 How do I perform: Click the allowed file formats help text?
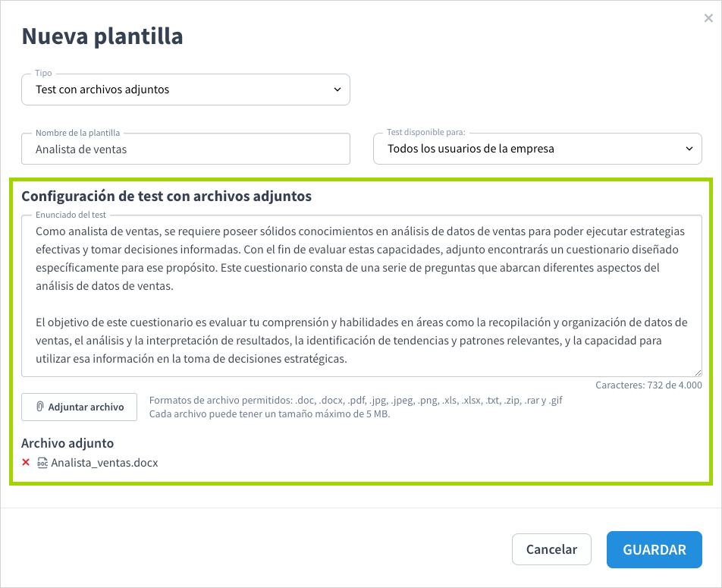click(x=355, y=400)
